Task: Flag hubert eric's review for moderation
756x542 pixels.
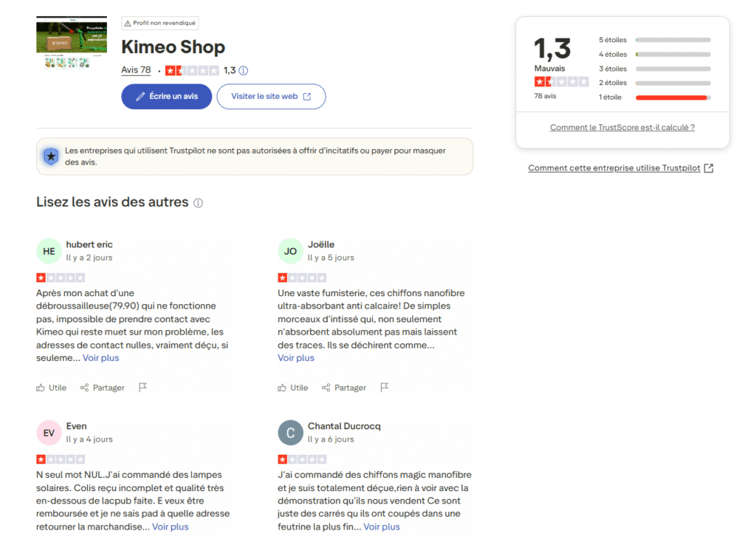Action: pos(142,387)
